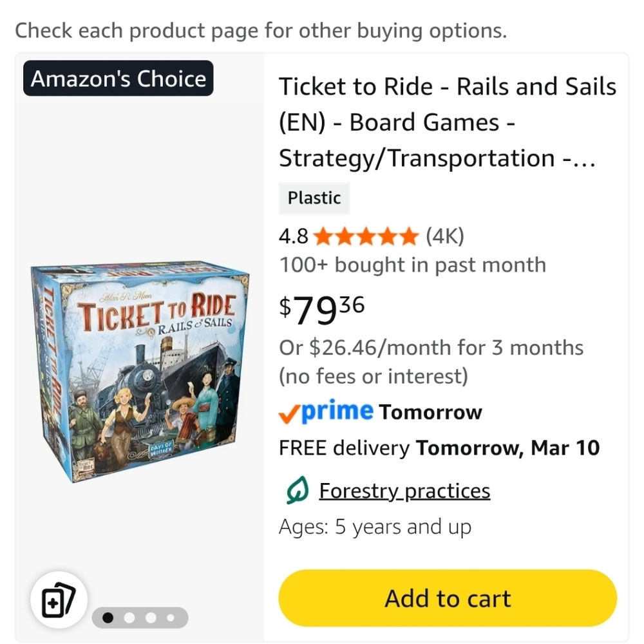Click the green Forestry practices leaf icon
644x644 pixels.
coord(298,490)
